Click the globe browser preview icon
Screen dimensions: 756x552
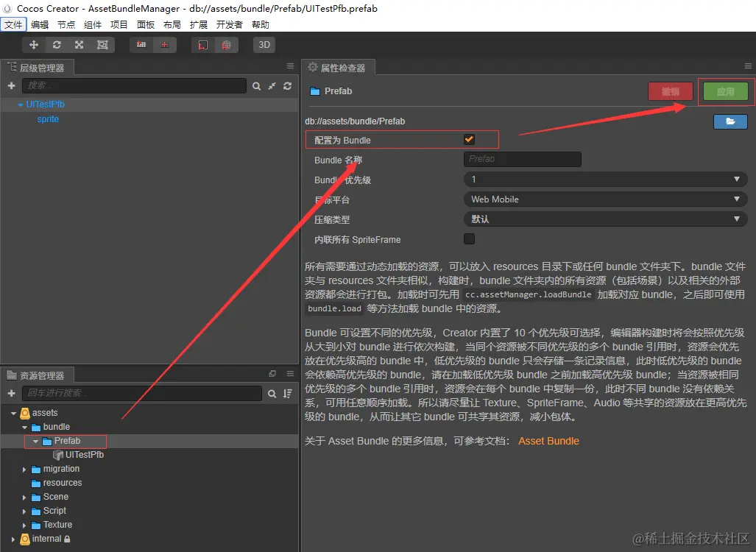click(226, 45)
